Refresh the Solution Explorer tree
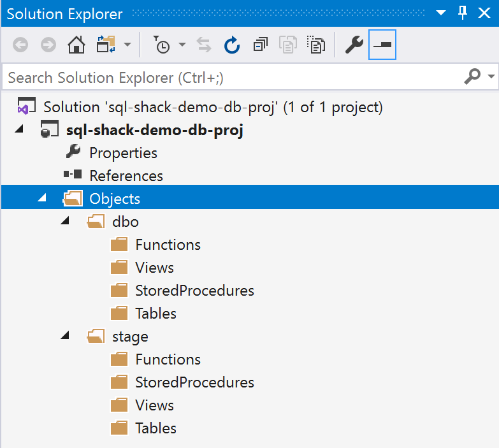Image resolution: width=499 pixels, height=448 pixels. pyautogui.click(x=232, y=45)
